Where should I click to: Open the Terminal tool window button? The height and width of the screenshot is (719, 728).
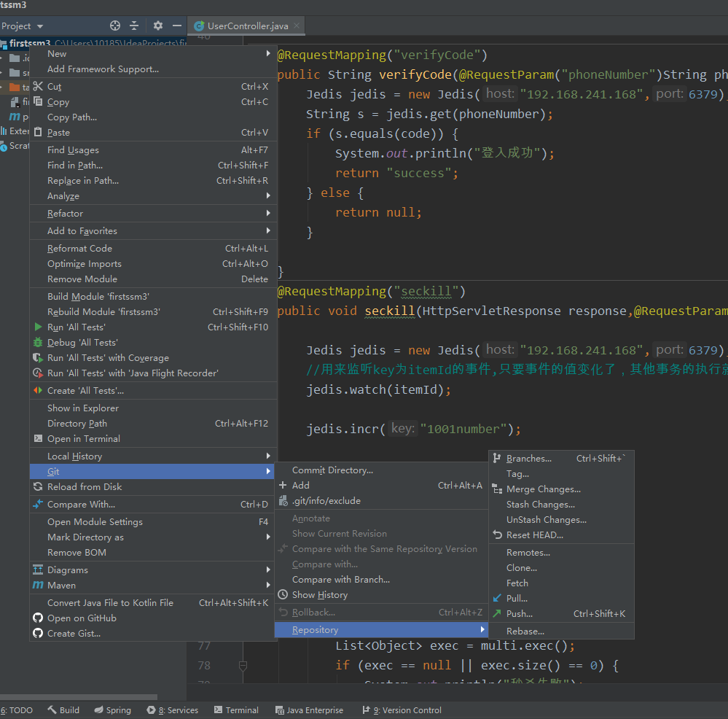click(x=236, y=710)
